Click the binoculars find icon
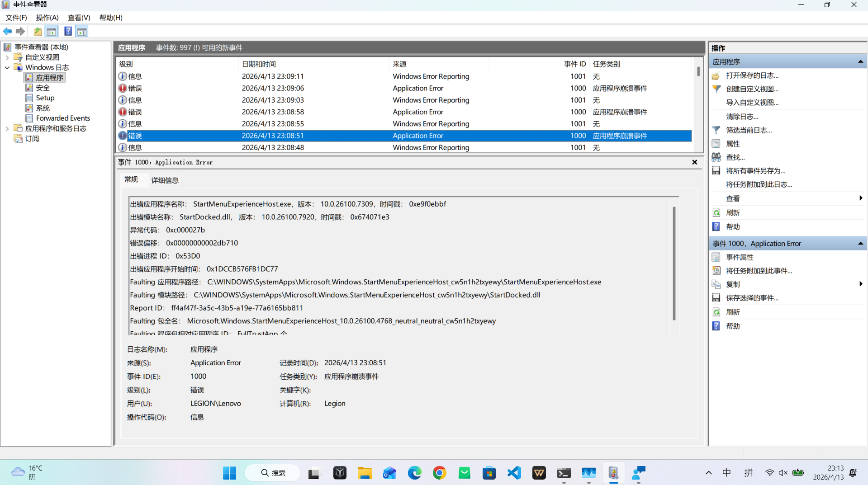 (x=716, y=157)
